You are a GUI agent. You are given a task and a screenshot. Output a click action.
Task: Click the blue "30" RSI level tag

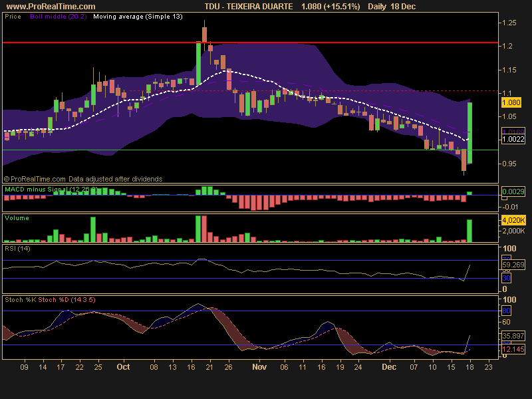point(506,278)
